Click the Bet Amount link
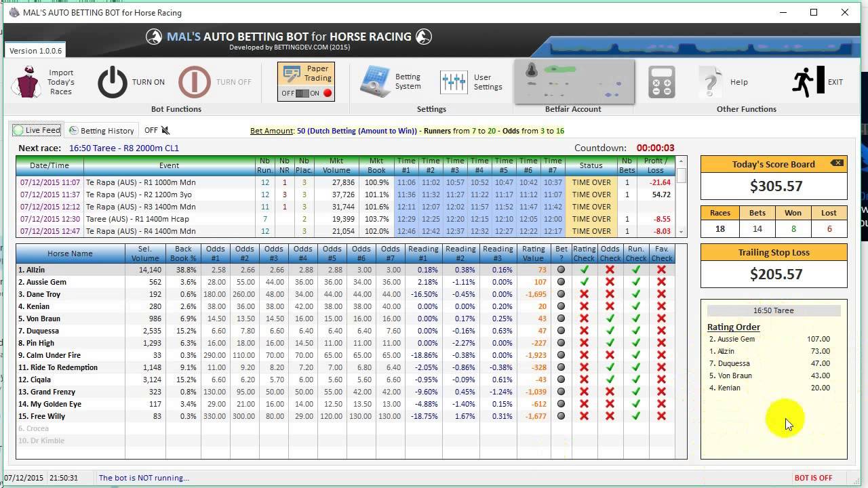Image resolution: width=868 pixels, height=488 pixels. 272,131
